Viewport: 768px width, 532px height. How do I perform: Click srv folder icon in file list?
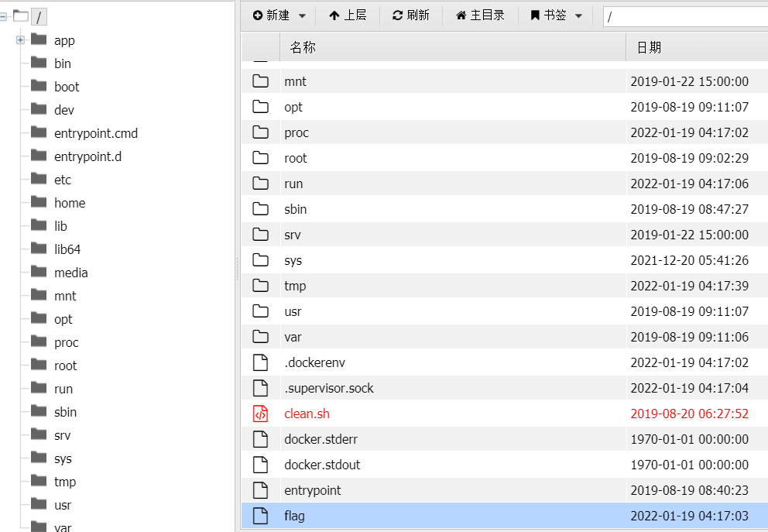(x=261, y=234)
